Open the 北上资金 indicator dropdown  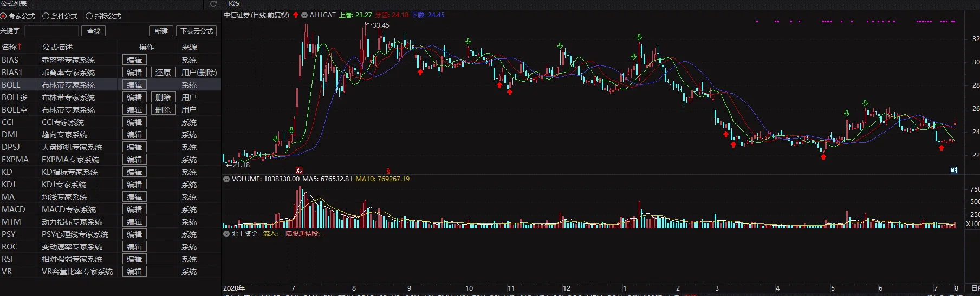(226, 234)
